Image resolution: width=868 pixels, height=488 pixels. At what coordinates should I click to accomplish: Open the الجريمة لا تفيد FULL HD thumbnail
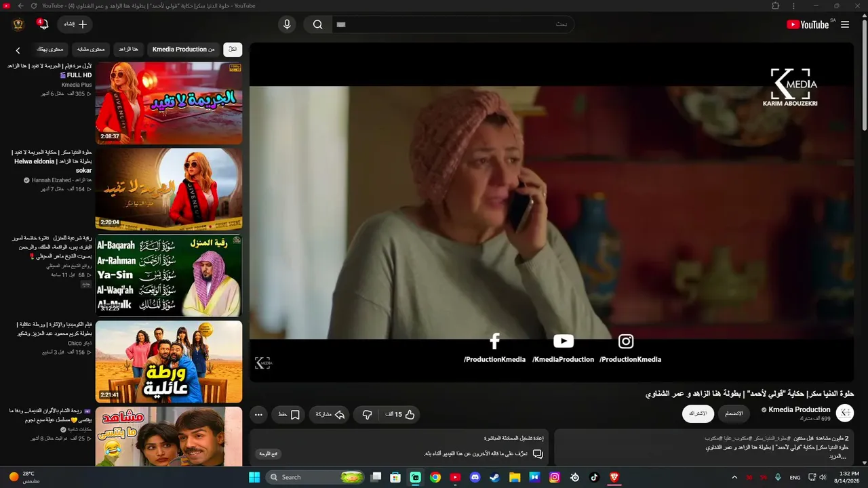coord(169,103)
